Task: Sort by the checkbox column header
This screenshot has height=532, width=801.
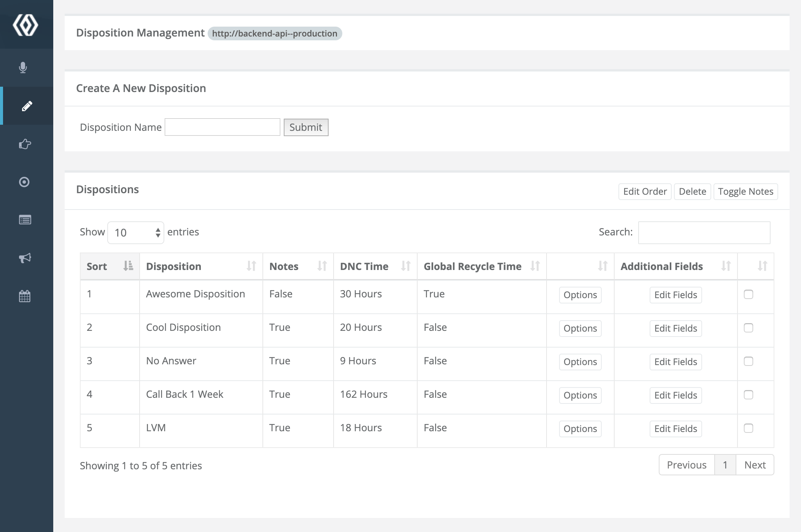Action: pos(756,266)
